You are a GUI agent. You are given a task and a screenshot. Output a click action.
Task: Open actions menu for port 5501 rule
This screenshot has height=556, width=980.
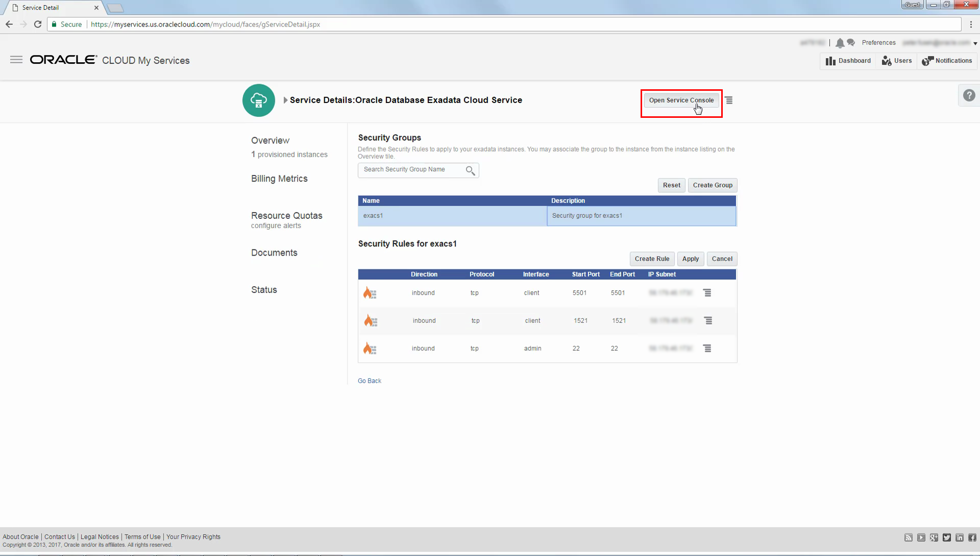[707, 293]
